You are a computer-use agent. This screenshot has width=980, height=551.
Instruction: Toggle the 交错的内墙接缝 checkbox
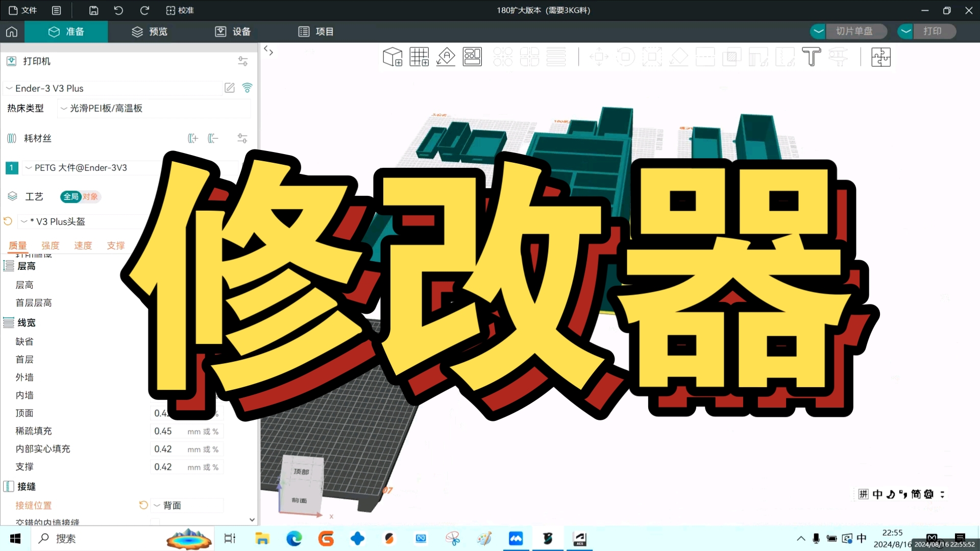coord(155,521)
